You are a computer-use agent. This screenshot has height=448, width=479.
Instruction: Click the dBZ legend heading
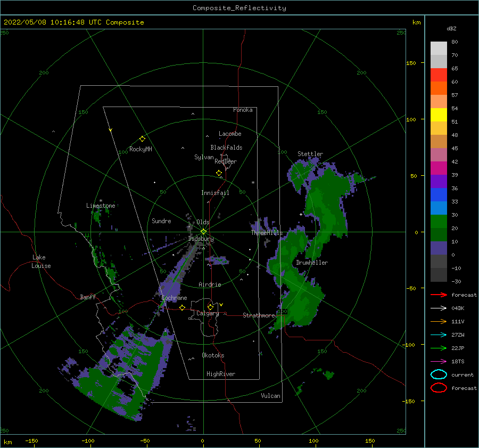pos(451,28)
